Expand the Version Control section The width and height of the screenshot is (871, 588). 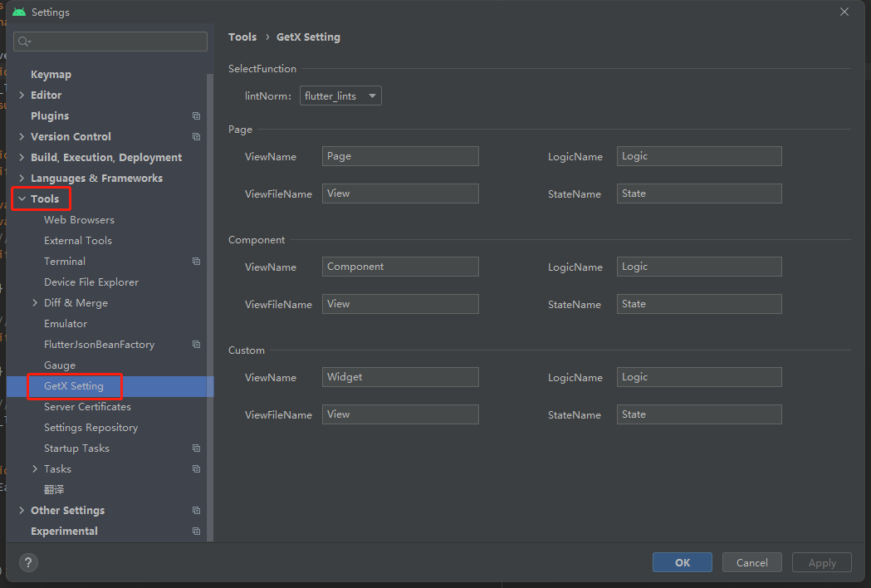pyautogui.click(x=22, y=137)
